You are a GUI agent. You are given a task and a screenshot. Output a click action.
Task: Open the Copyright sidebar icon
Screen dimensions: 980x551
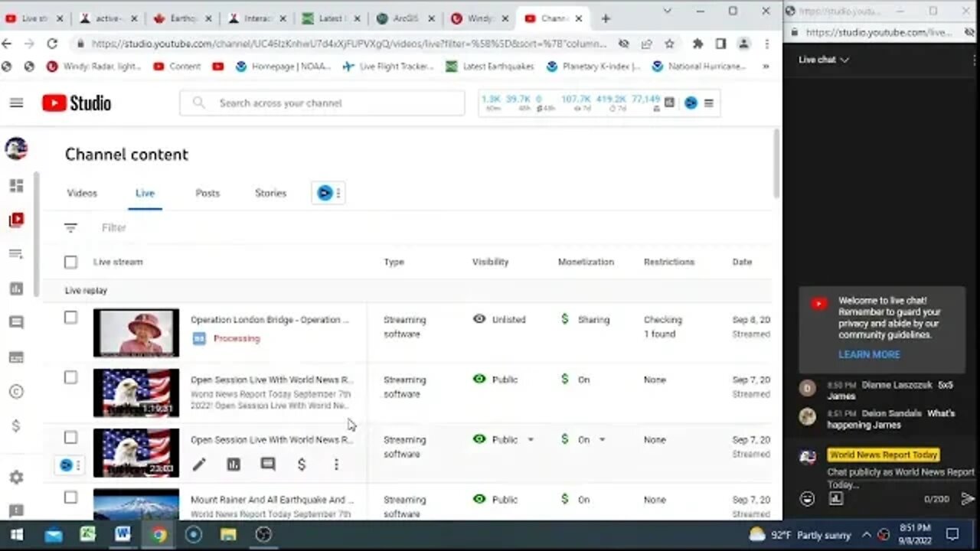(x=16, y=392)
